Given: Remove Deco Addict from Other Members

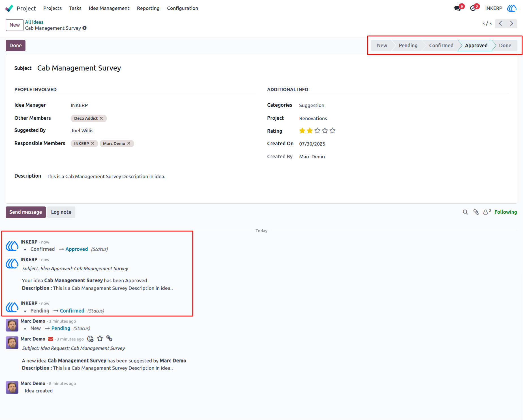Looking at the screenshot, I should pyautogui.click(x=101, y=118).
